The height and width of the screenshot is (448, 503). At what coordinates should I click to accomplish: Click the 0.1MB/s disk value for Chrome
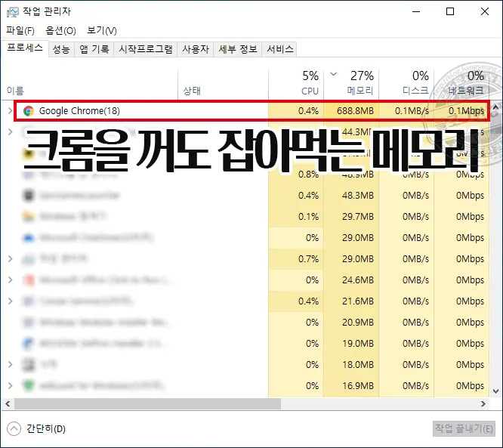click(412, 111)
